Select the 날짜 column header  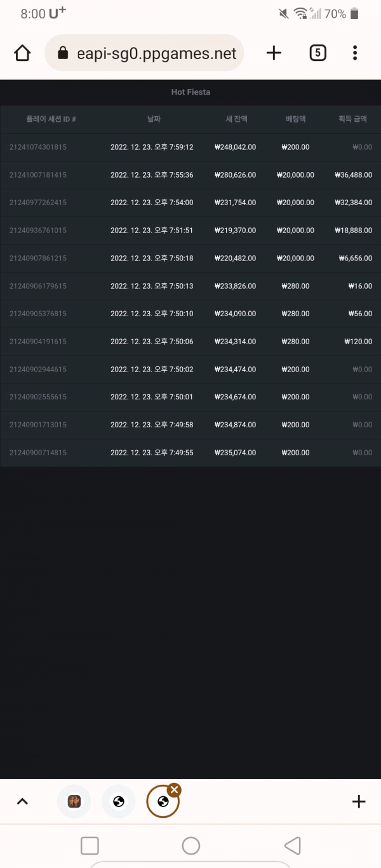point(154,119)
